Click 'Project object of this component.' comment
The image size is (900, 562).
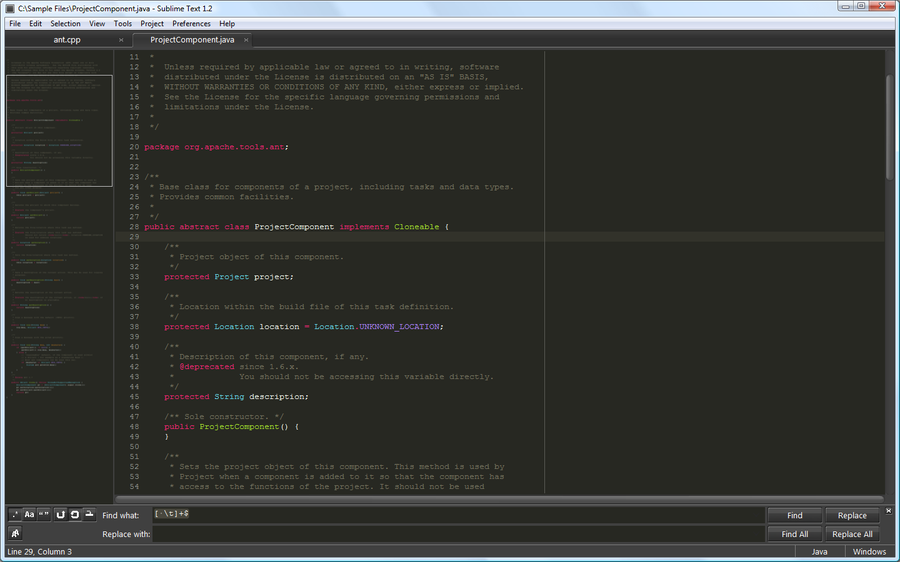(261, 257)
